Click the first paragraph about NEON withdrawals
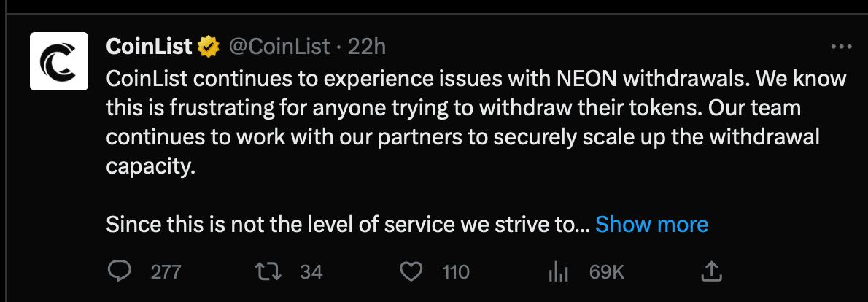The image size is (868, 302). [x=365, y=78]
